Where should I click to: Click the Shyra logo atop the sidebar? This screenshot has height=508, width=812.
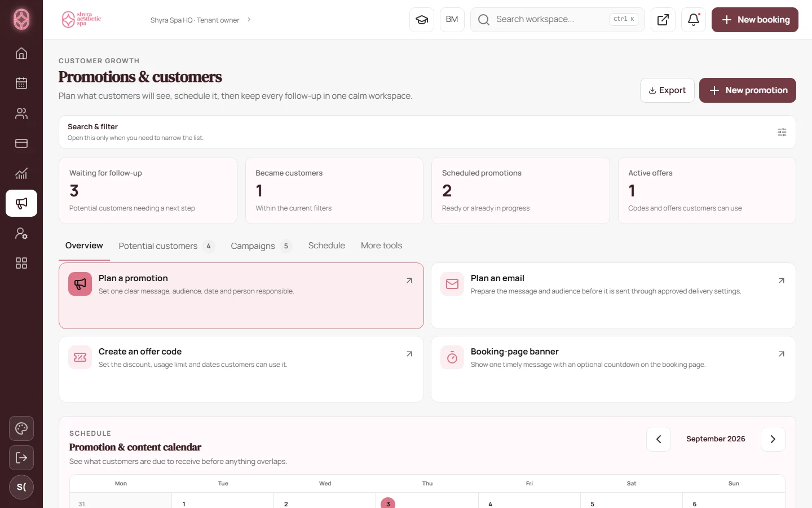point(21,19)
